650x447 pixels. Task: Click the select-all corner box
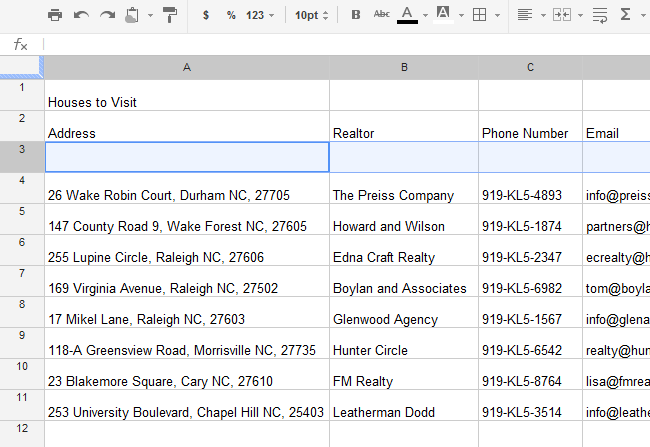[x=22, y=67]
